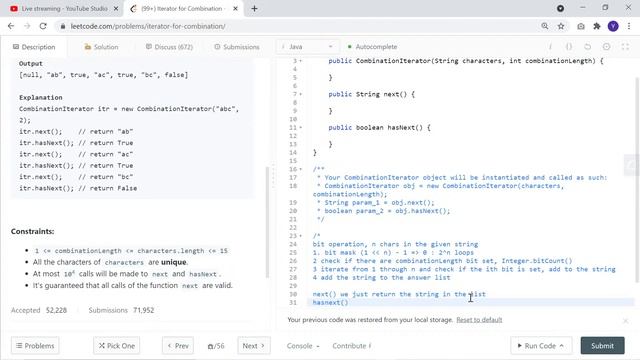Enter fullscreen editor mode icon

pyautogui.click(x=625, y=47)
